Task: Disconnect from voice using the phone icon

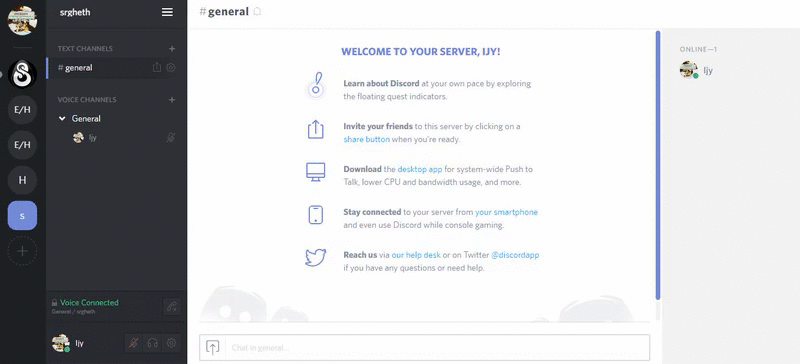Action: (171, 306)
